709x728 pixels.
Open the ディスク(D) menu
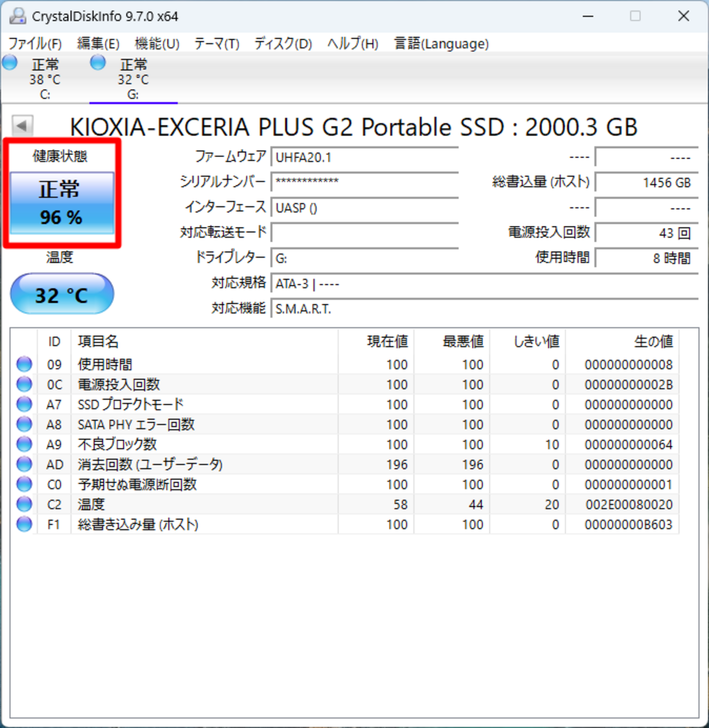pos(283,44)
